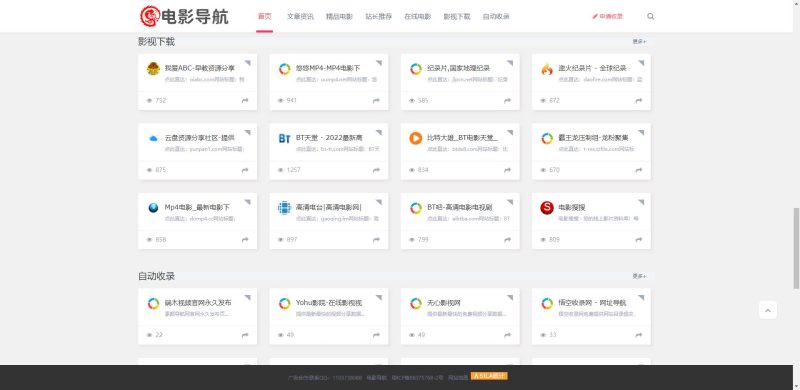Viewport: 800px width, 390px height.
Task: Click the search magnifier icon in header
Action: coord(651,16)
